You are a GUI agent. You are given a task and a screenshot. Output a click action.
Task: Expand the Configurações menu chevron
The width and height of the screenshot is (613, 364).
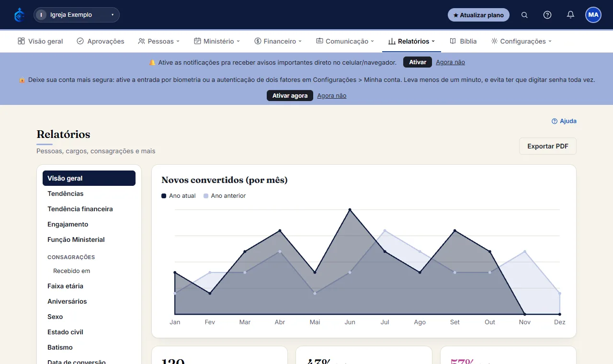[550, 41]
